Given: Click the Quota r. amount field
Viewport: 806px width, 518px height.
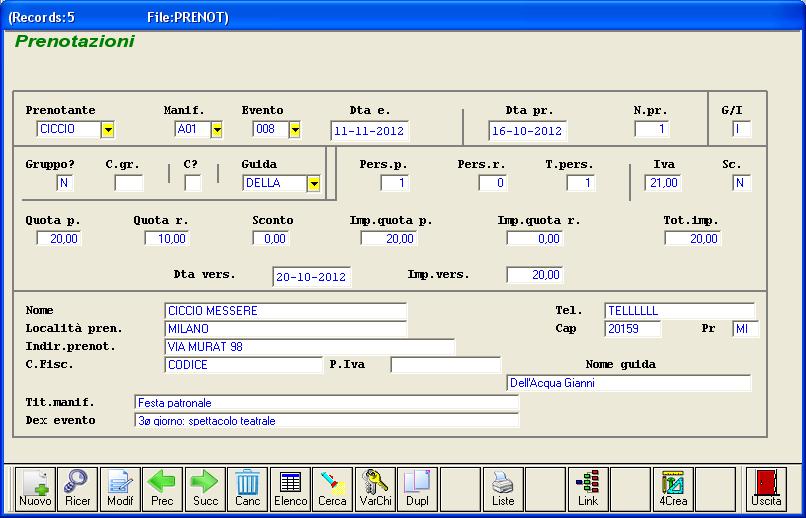Looking at the screenshot, I should pyautogui.click(x=167, y=238).
